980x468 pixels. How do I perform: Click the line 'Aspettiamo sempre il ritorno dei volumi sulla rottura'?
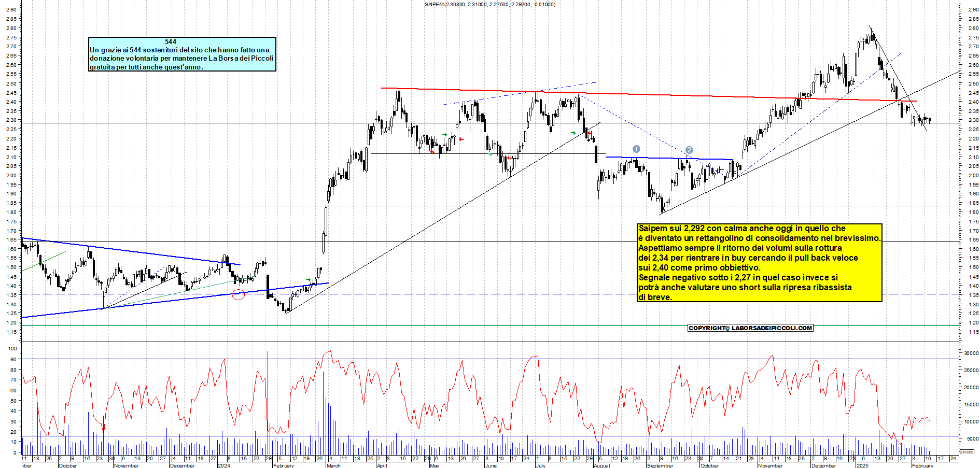pyautogui.click(x=740, y=248)
